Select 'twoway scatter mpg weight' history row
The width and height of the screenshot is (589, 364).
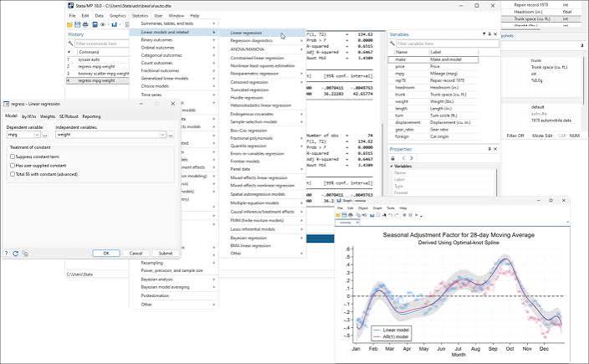(98, 74)
